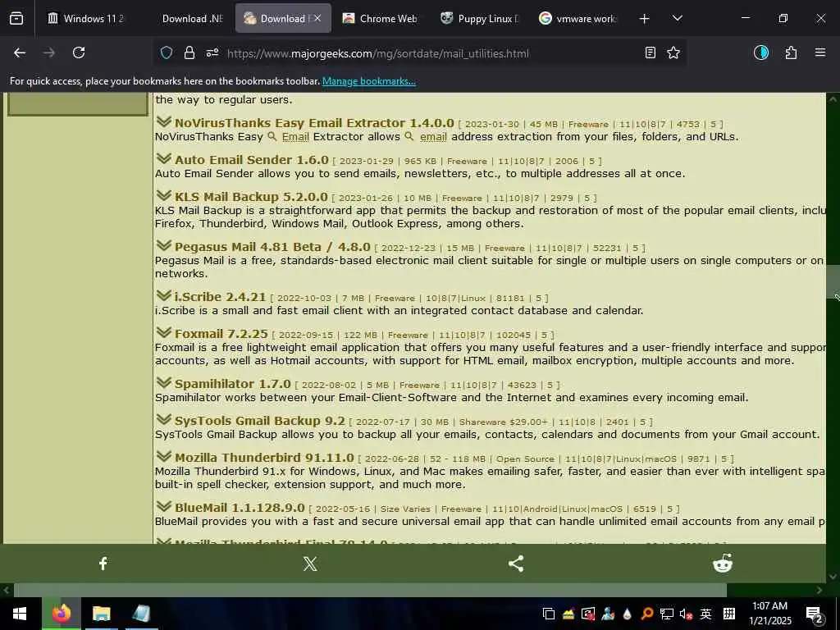The height and width of the screenshot is (630, 840).
Task: Click the Task View icon in tray
Action: tap(548, 614)
